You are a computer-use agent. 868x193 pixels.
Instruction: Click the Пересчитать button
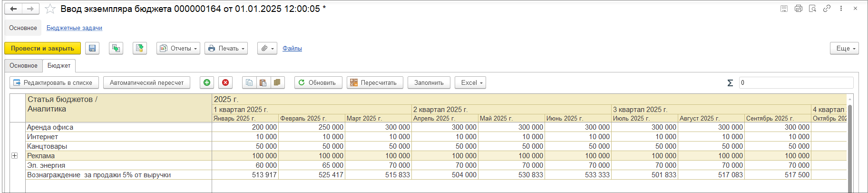click(375, 82)
